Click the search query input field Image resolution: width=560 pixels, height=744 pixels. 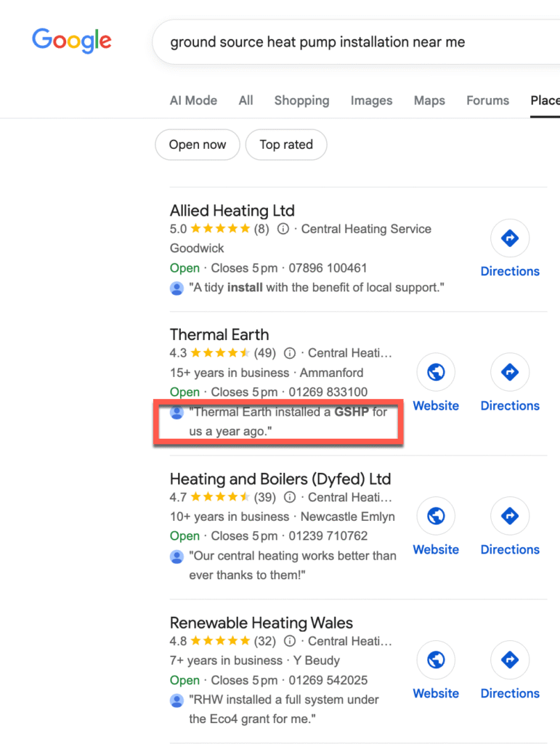point(349,42)
